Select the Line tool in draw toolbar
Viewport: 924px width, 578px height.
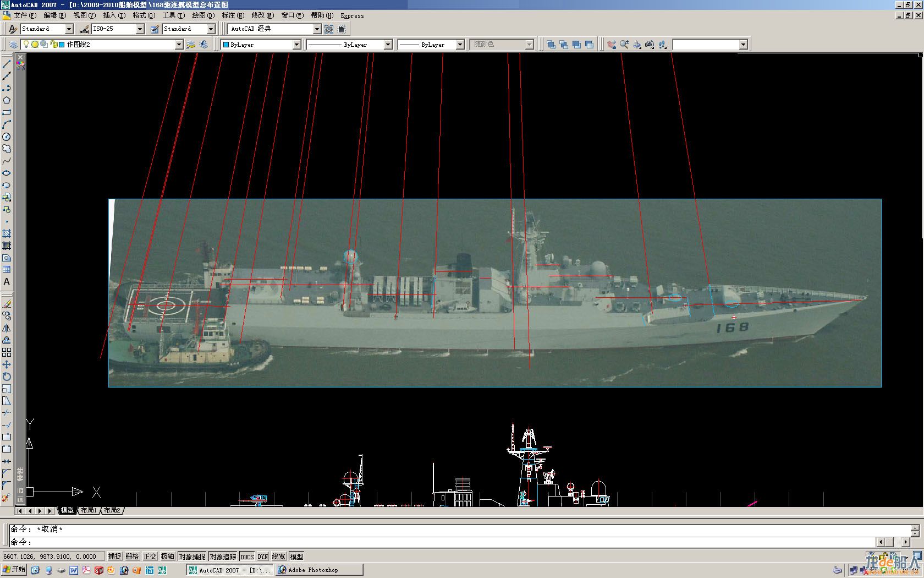click(7, 64)
